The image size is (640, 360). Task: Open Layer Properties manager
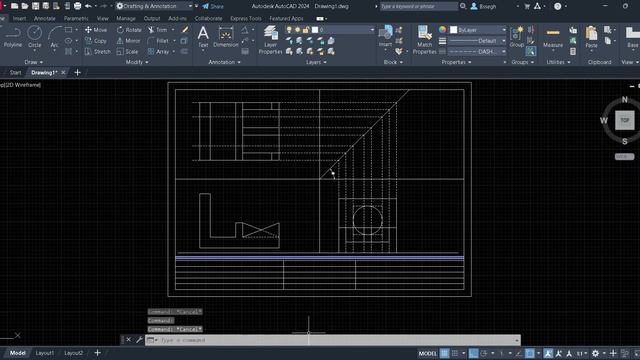270,40
